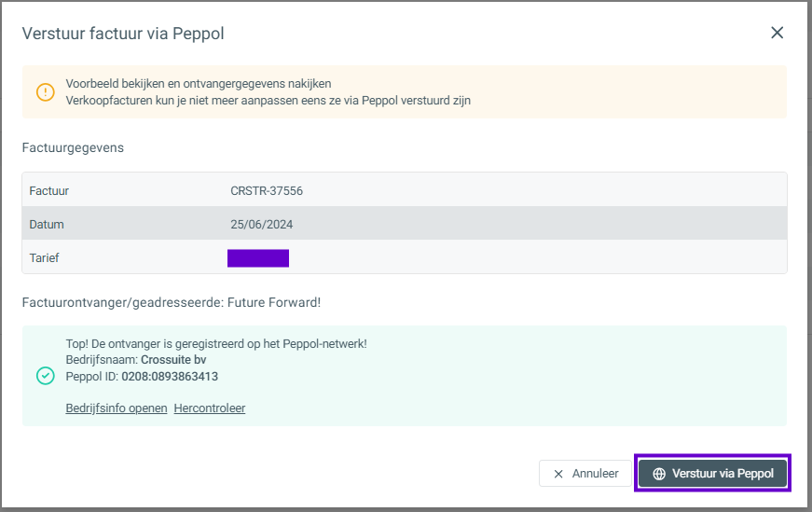Select the invoice number CRSTR-37556
The height and width of the screenshot is (512, 812).
(267, 191)
